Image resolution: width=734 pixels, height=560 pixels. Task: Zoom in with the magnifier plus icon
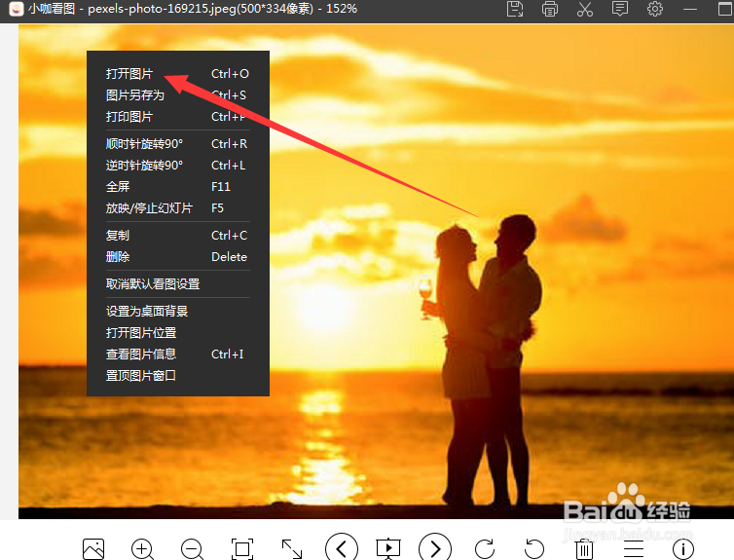143,548
